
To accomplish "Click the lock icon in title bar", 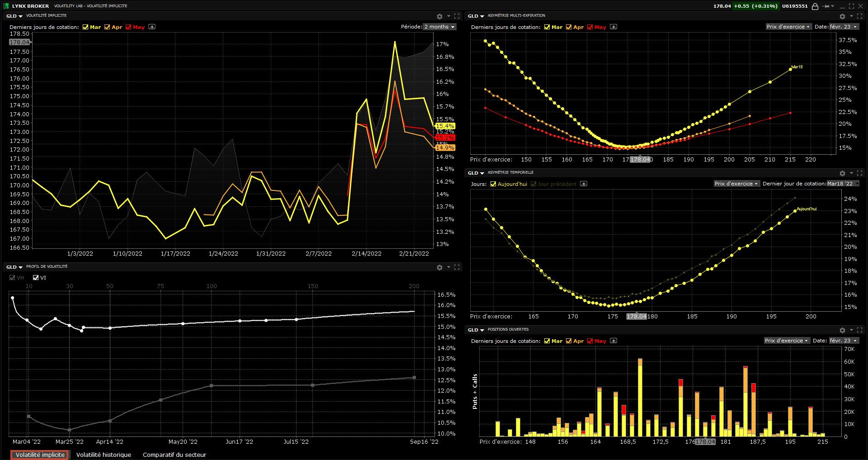I will click(815, 6).
